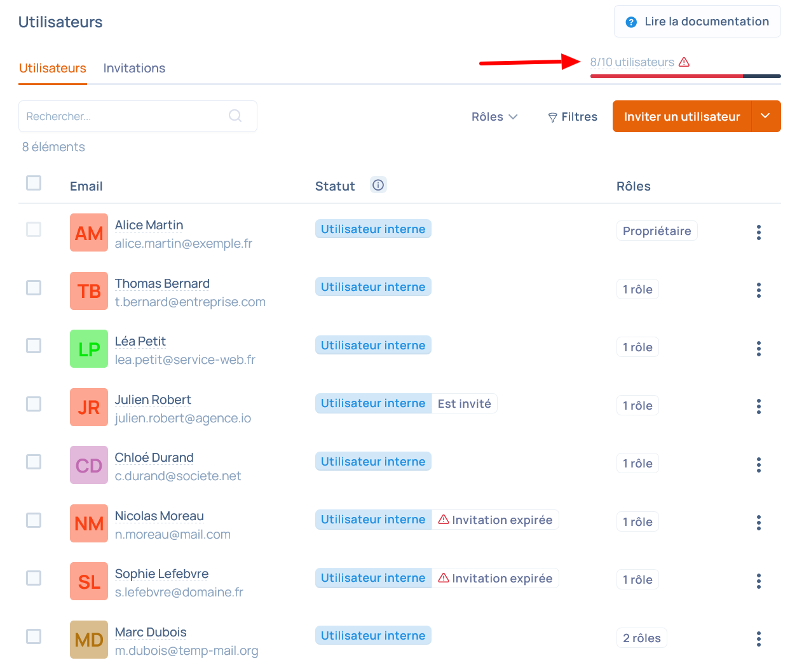The height and width of the screenshot is (672, 790).
Task: Click Chloé Durand's CD avatar
Action: click(x=89, y=465)
